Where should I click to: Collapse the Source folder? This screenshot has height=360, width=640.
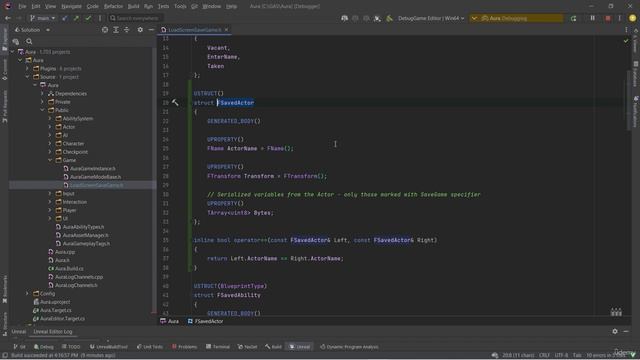point(27,77)
